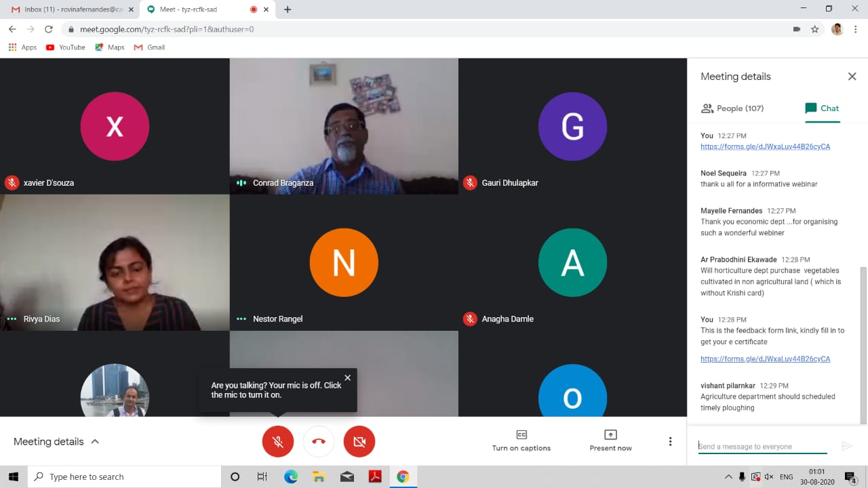Click inside the Send a message field
The height and width of the screenshot is (488, 868).
[762, 446]
